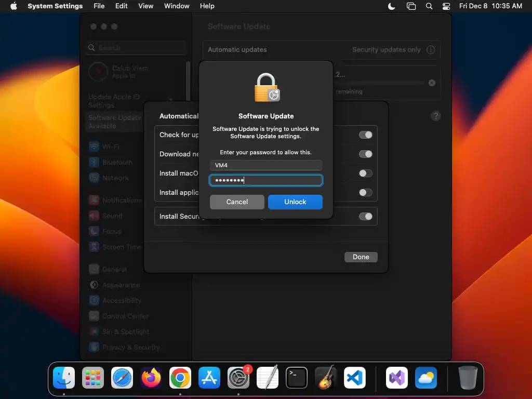The width and height of the screenshot is (532, 399).
Task: Open Terminal from the Dock
Action: click(x=297, y=378)
